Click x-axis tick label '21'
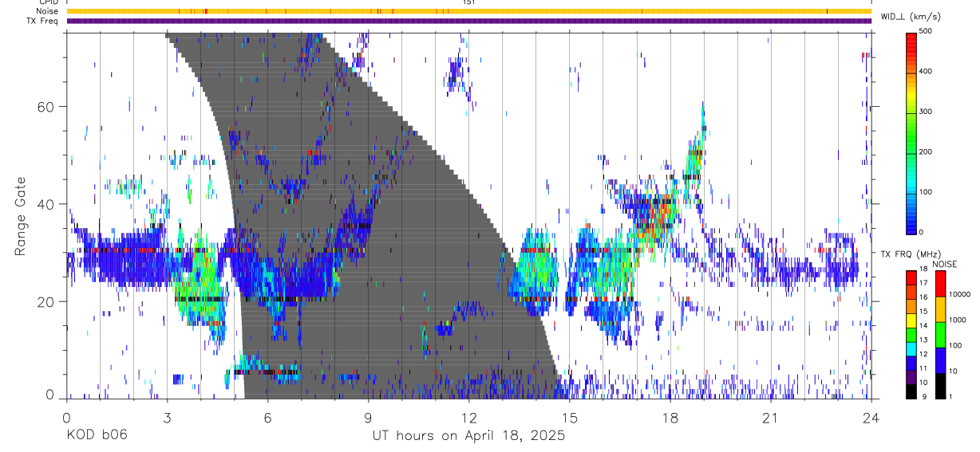Image resolution: width=980 pixels, height=452 pixels. pyautogui.click(x=771, y=417)
